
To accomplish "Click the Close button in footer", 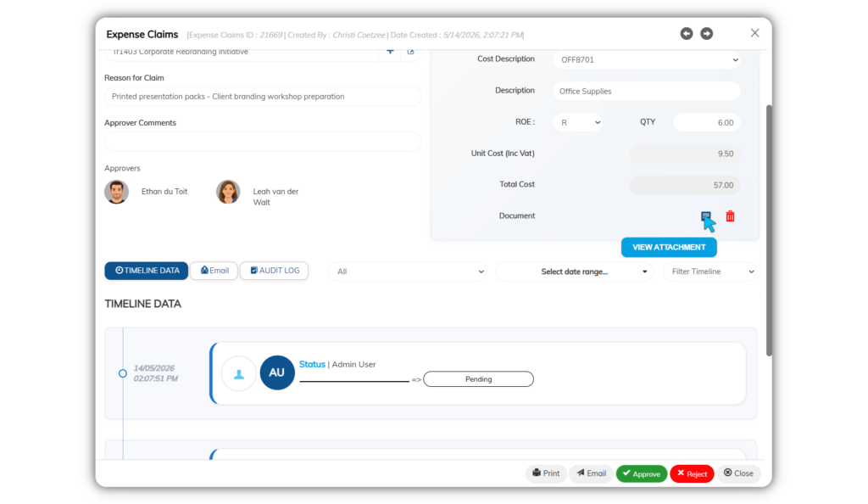I will (738, 473).
